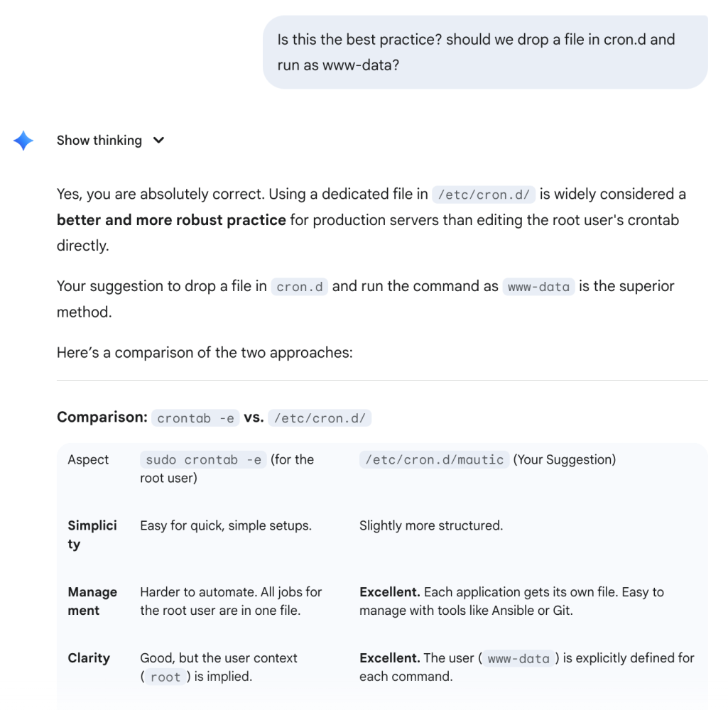Screen dimensions: 728x710
Task: Click the www-data chip in Clarity row
Action: tap(519, 658)
